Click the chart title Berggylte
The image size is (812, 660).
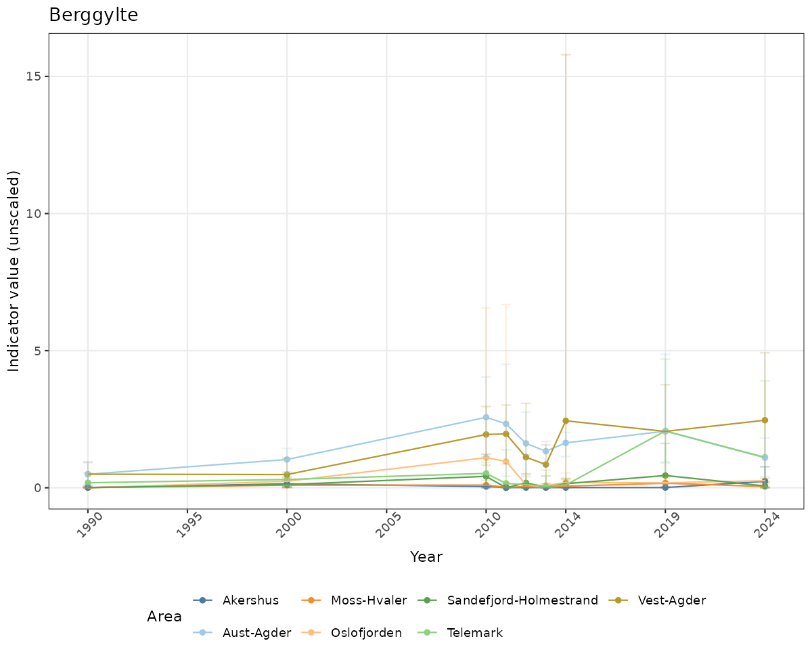click(x=93, y=15)
